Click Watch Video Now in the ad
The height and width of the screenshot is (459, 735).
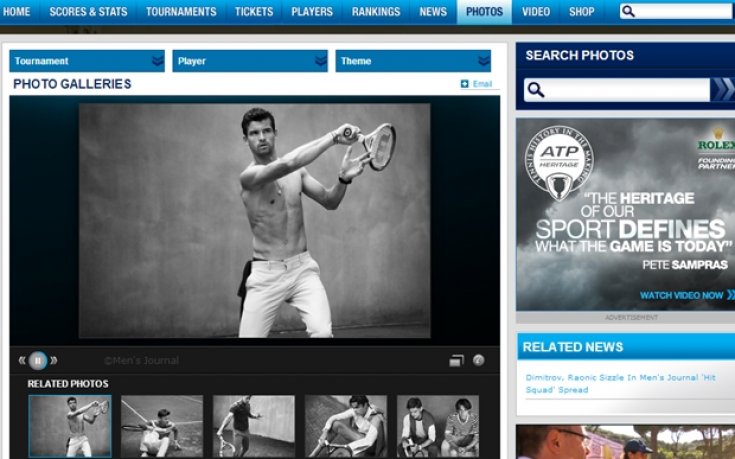point(687,295)
